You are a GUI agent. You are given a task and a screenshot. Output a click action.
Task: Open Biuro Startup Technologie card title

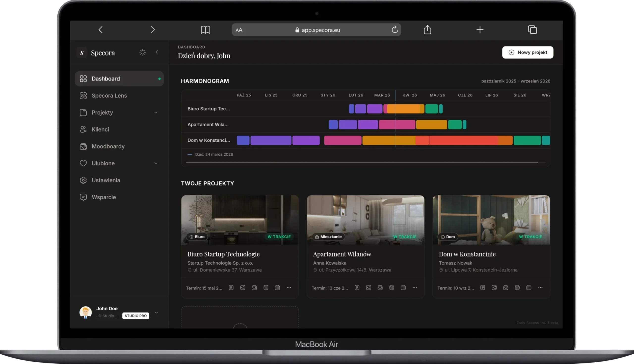223,254
